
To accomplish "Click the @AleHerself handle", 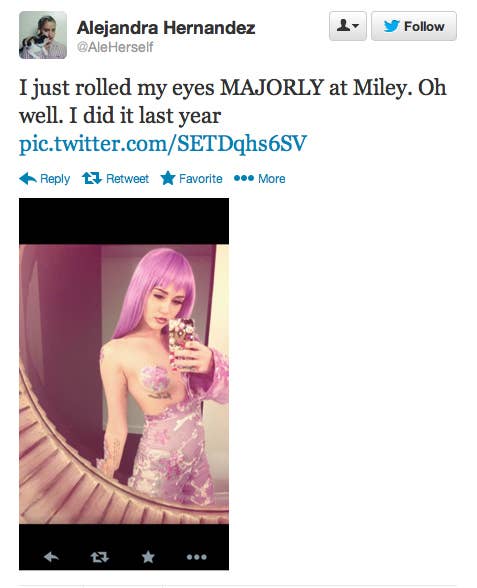I will 115,47.
